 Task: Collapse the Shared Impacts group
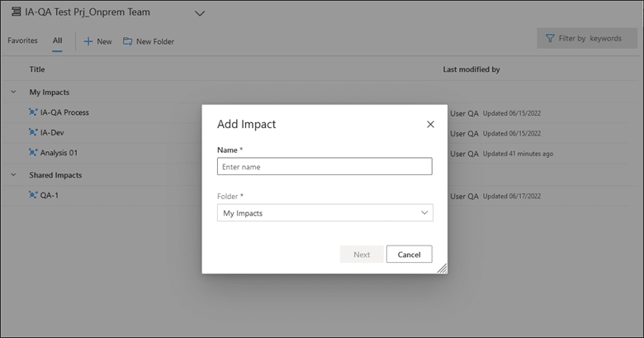(x=13, y=174)
